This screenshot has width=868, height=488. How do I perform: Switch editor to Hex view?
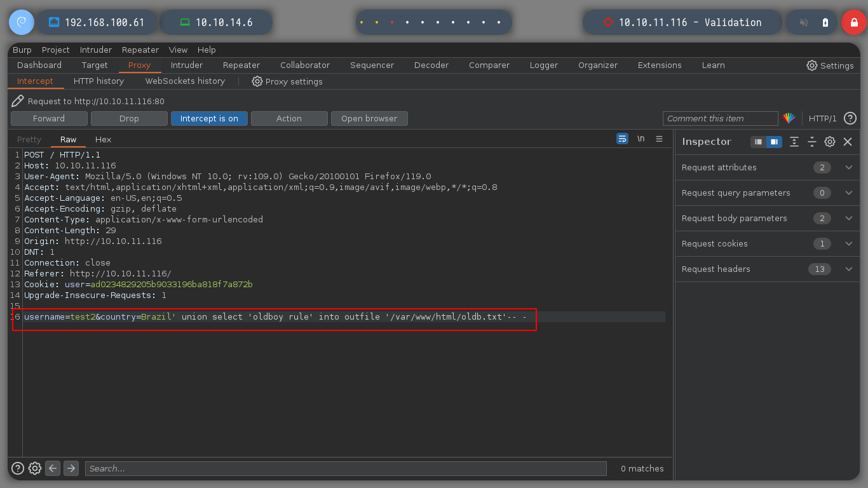click(103, 140)
